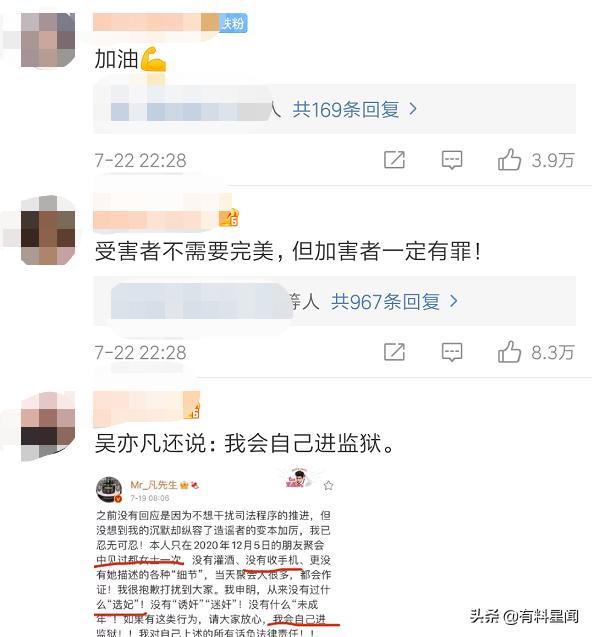Image resolution: width=592 pixels, height=637 pixels.
Task: Reply to the 加油 comment via comment icon
Action: coord(452,160)
